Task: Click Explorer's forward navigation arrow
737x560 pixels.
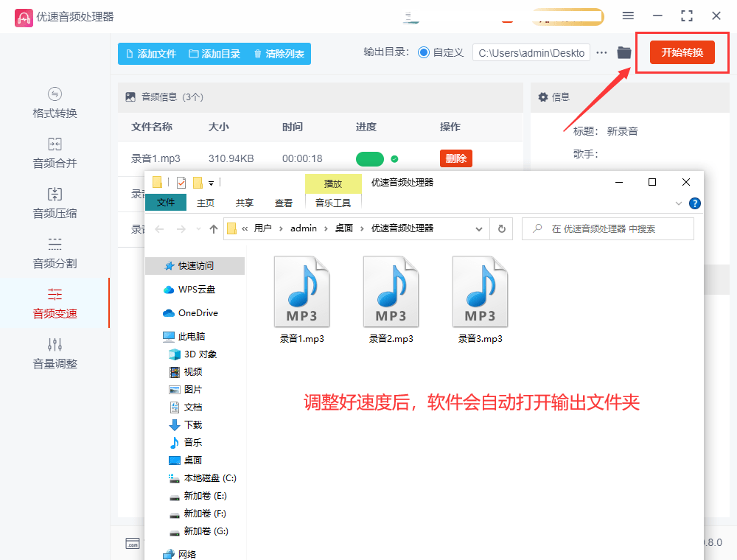Action: click(181, 229)
